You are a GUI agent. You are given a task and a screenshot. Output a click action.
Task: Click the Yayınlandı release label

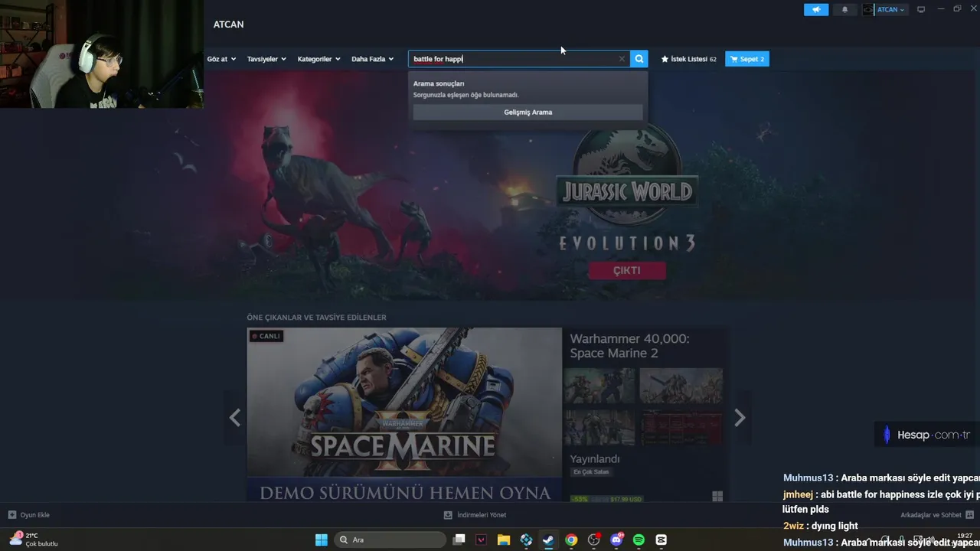click(595, 459)
